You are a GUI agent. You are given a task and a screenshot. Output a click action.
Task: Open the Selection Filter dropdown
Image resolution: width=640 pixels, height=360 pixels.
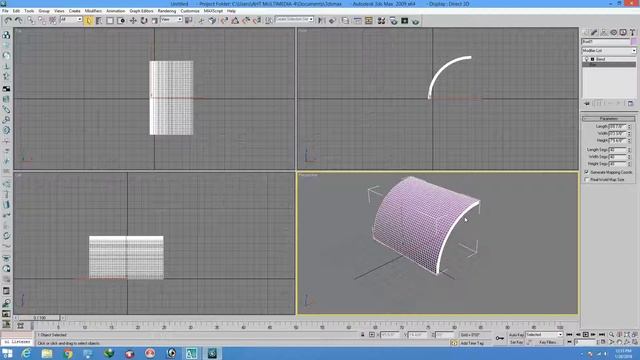coord(71,20)
